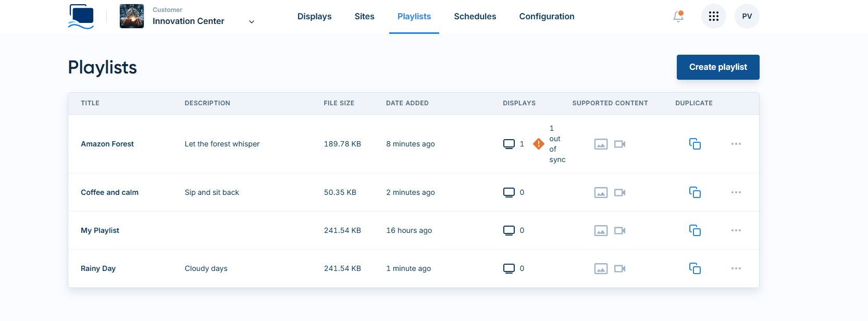Expand the Innovation Center customer dropdown

tap(252, 22)
